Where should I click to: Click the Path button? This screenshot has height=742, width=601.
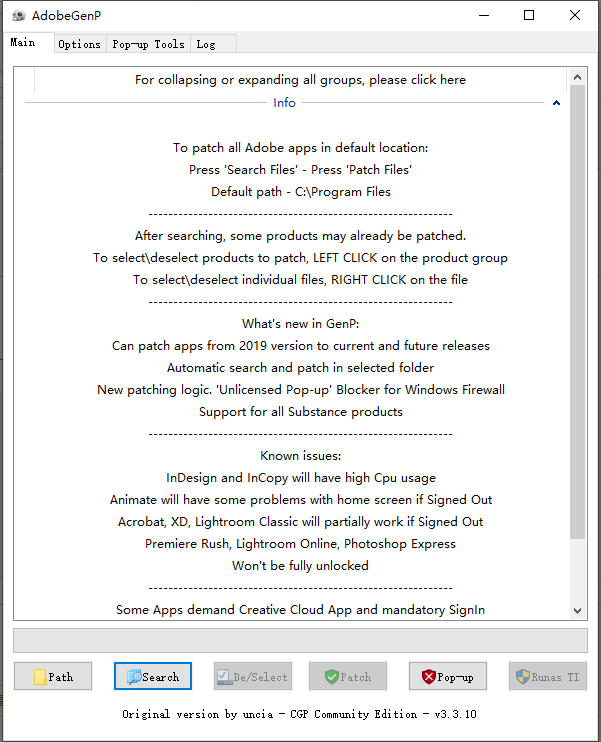point(53,676)
